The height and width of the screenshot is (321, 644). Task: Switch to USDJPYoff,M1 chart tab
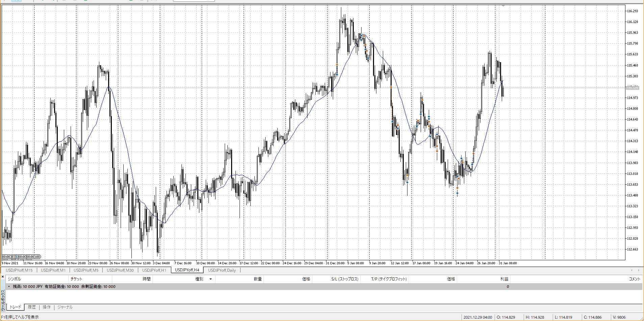pyautogui.click(x=53, y=270)
